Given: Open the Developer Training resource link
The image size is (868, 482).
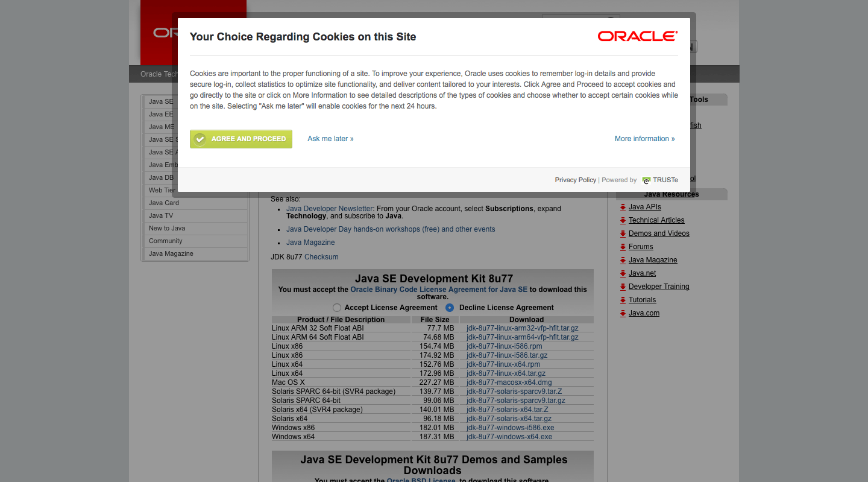Looking at the screenshot, I should [x=659, y=287].
